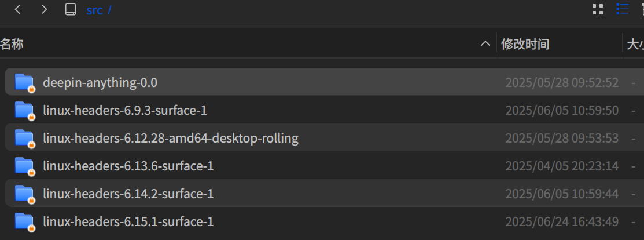Click the date 2025/06/05 10:59:50 entry
Viewport: 644px width, 240px height.
pyautogui.click(x=561, y=110)
